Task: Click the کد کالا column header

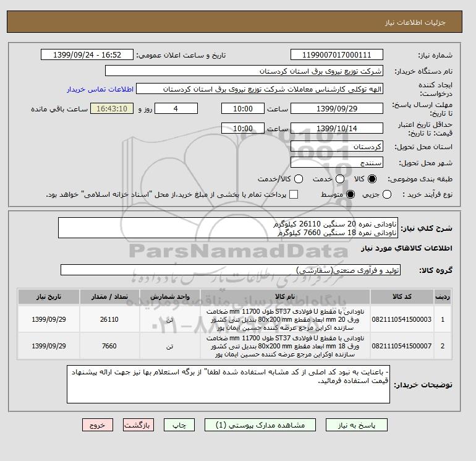Action: (402, 297)
